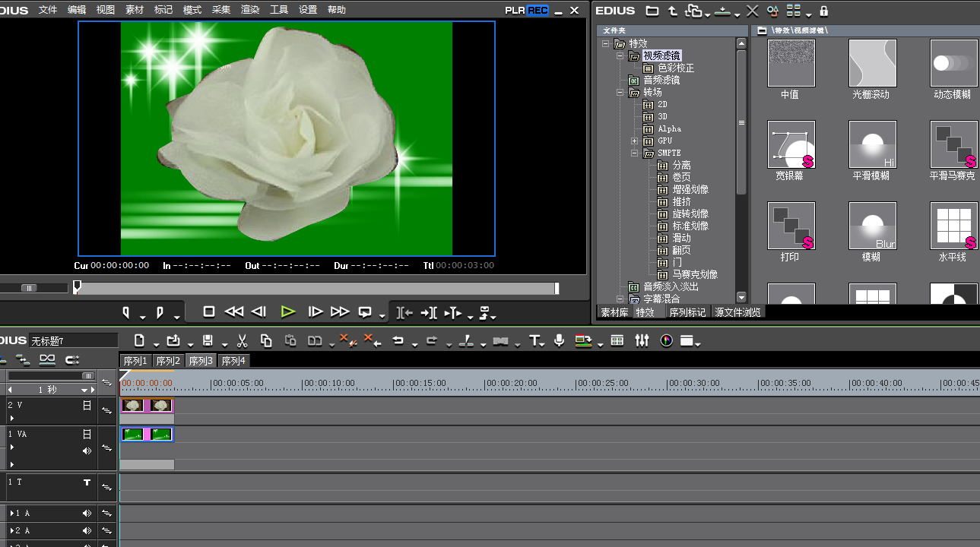Screen dimensions: 980x547
Task: Mute the 1 A audio track
Action: click(87, 514)
